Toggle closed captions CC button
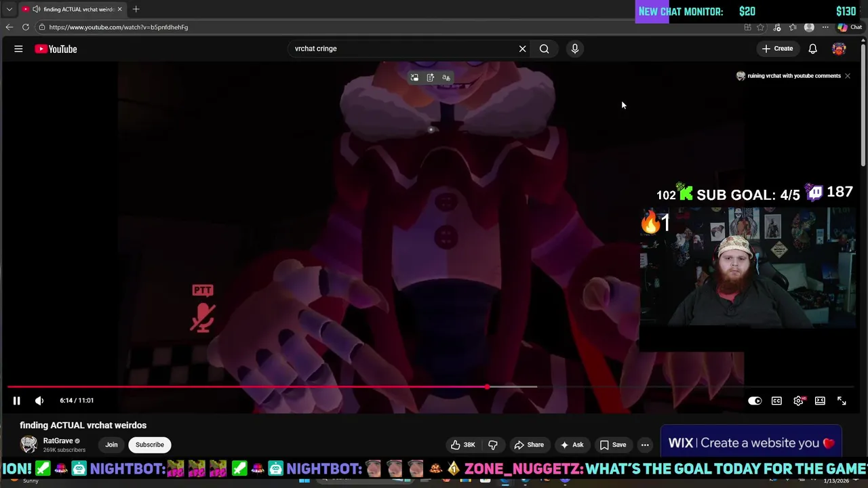 [776, 401]
